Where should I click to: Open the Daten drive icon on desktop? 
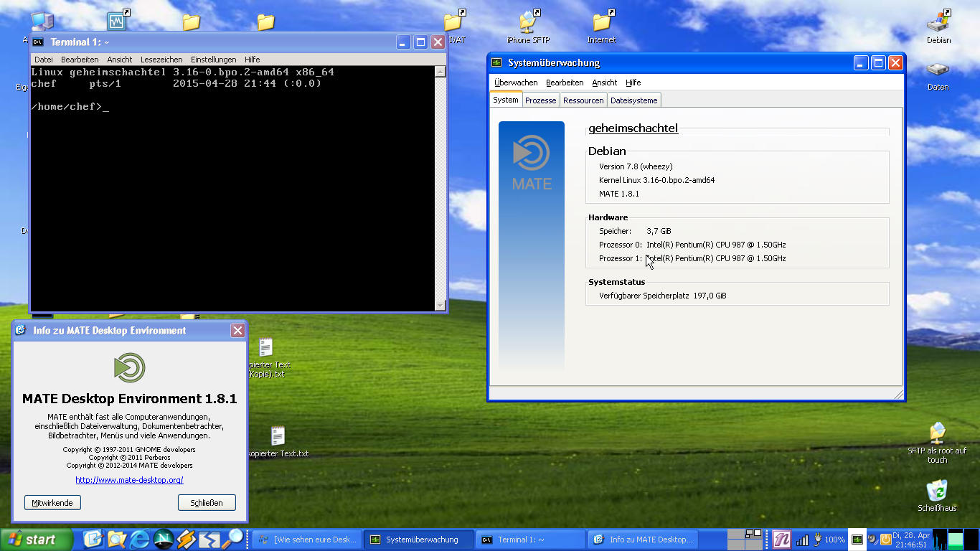938,70
